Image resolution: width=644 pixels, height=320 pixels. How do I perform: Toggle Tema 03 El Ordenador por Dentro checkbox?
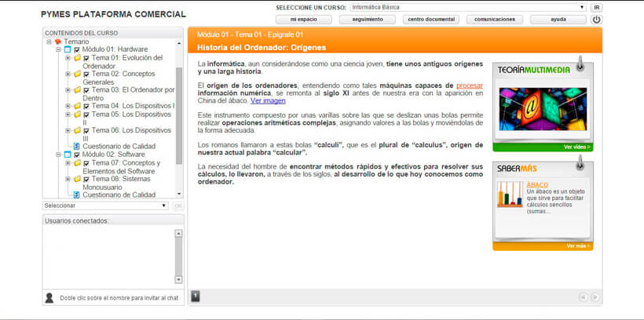(x=86, y=90)
